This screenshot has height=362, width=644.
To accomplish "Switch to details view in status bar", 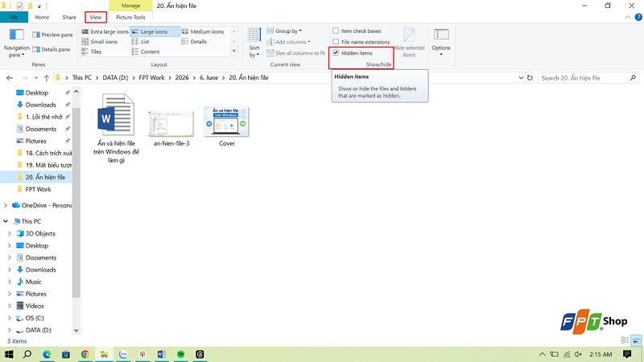I will (625, 340).
